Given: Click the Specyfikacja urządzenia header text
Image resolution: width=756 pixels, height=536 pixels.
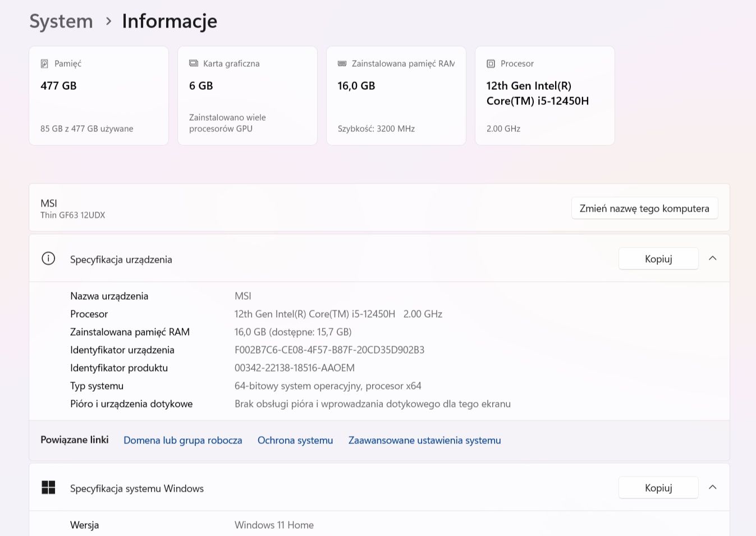Looking at the screenshot, I should (x=121, y=259).
